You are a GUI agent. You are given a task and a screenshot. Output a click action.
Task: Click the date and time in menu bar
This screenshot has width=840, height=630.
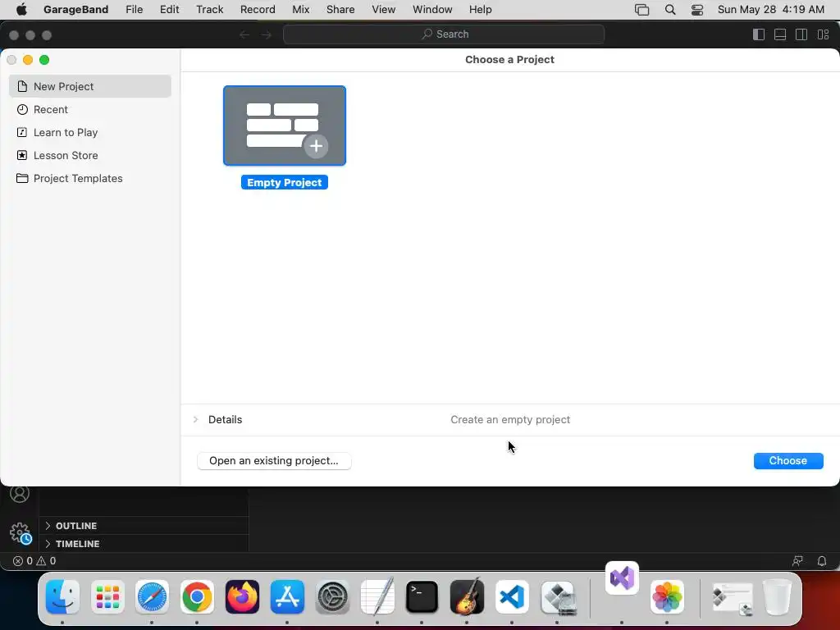771,10
